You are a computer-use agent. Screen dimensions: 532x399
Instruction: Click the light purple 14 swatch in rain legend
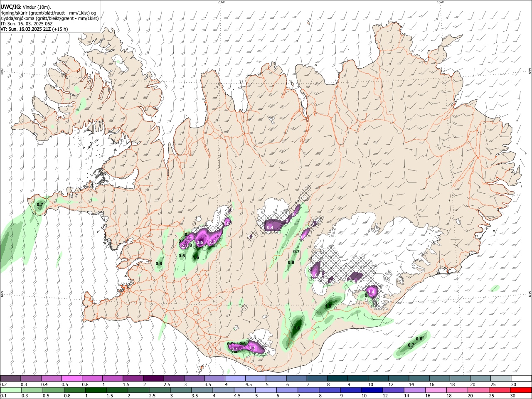point(415,390)
